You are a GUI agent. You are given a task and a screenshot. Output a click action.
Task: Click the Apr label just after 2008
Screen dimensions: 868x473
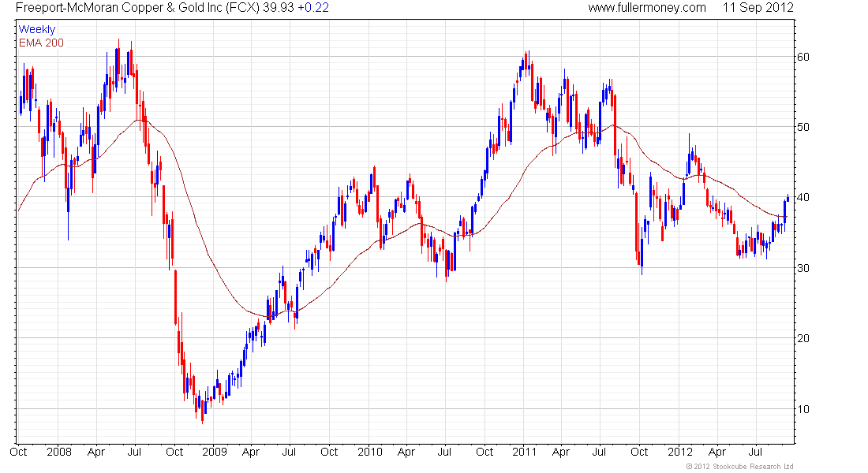(95, 452)
